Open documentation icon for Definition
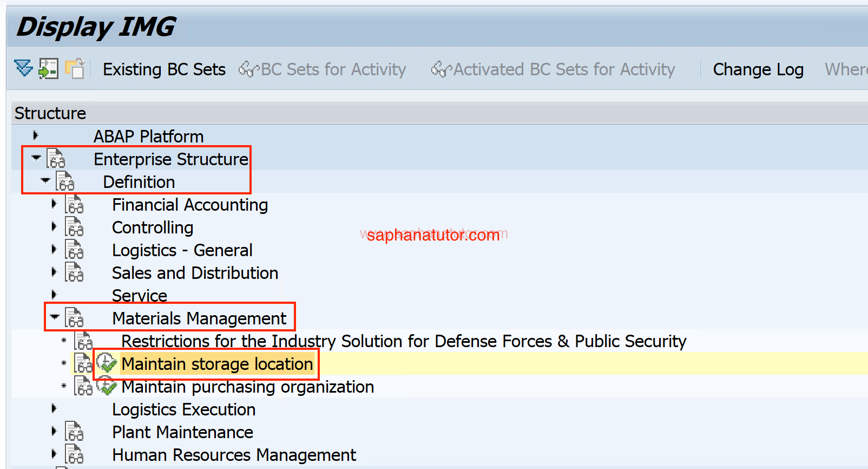Image resolution: width=868 pixels, height=469 pixels. click(65, 181)
